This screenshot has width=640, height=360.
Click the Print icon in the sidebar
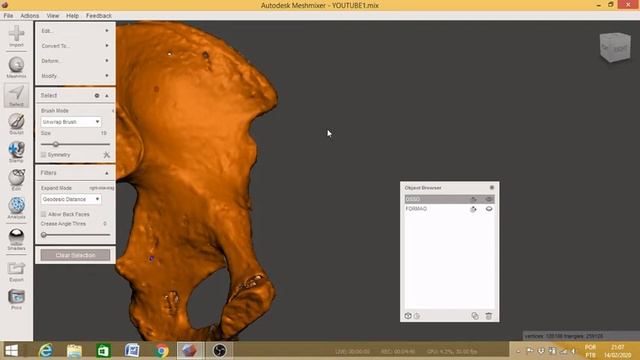16,299
